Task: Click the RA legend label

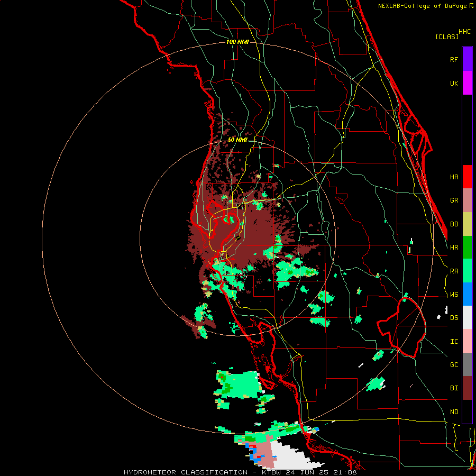Action: point(454,271)
